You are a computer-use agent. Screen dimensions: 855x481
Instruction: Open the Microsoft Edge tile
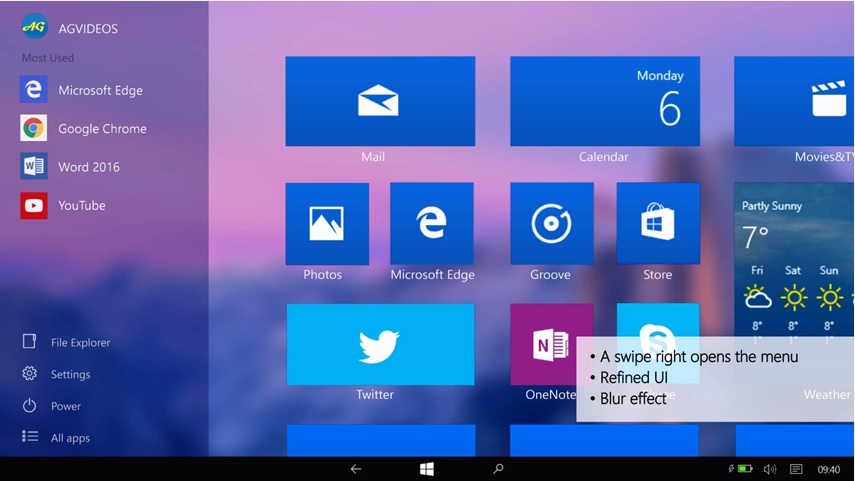432,224
